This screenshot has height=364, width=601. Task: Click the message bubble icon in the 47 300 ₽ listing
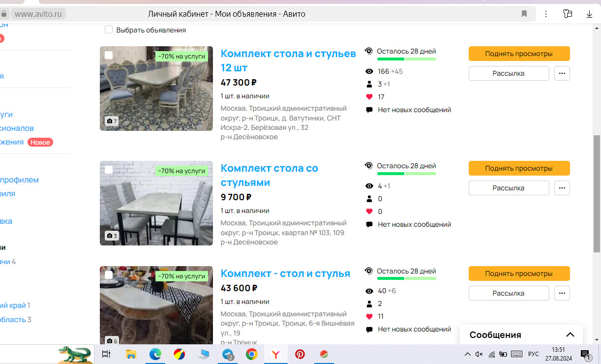369,110
